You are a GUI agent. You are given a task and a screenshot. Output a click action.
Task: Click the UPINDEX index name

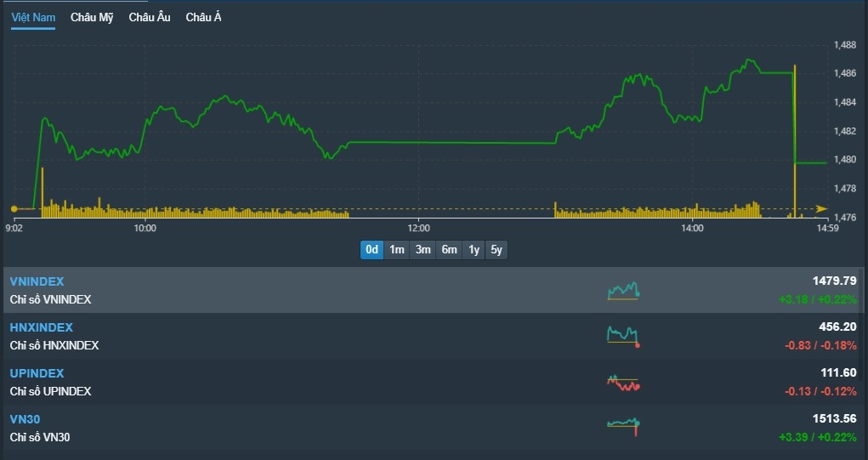tap(37, 373)
